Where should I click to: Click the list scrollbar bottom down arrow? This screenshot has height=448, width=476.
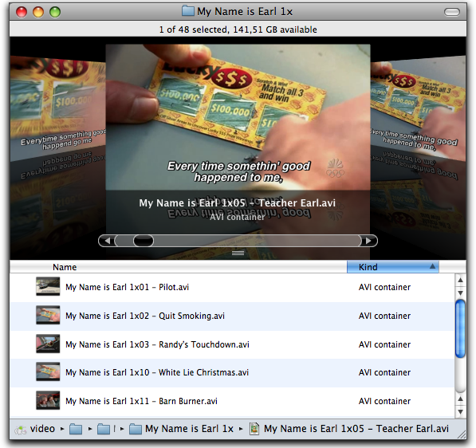pyautogui.click(x=461, y=411)
